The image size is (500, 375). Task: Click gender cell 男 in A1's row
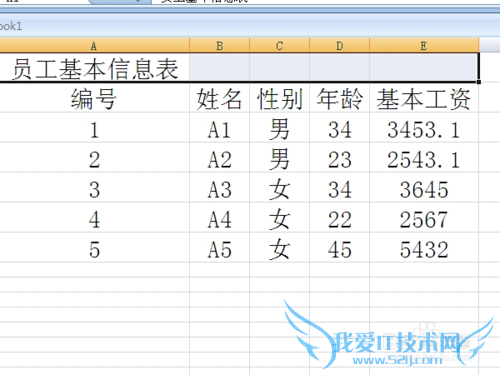click(x=279, y=128)
